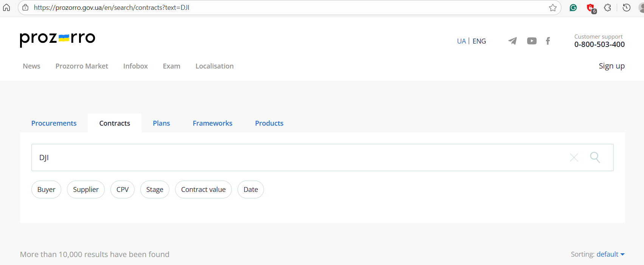This screenshot has height=265, width=644.
Task: Open the Exam menu item
Action: (171, 66)
